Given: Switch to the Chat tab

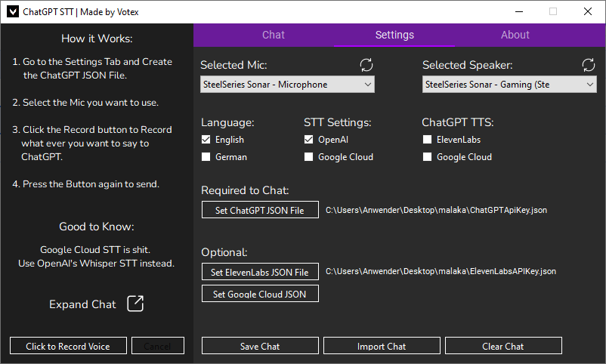Looking at the screenshot, I should pos(274,35).
